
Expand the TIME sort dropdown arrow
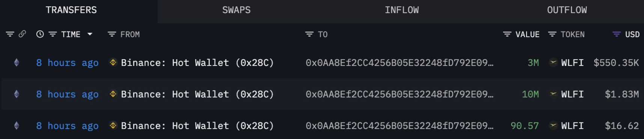click(x=90, y=34)
